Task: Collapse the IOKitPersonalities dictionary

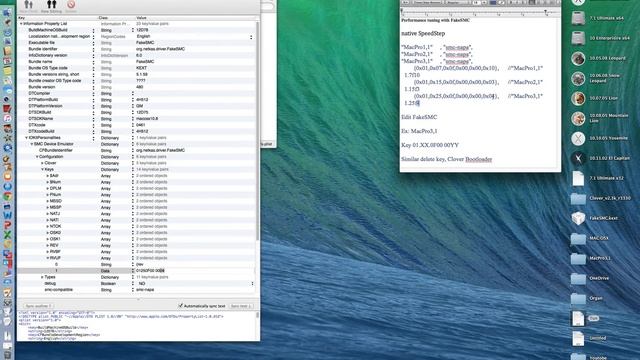Action: click(x=27, y=138)
